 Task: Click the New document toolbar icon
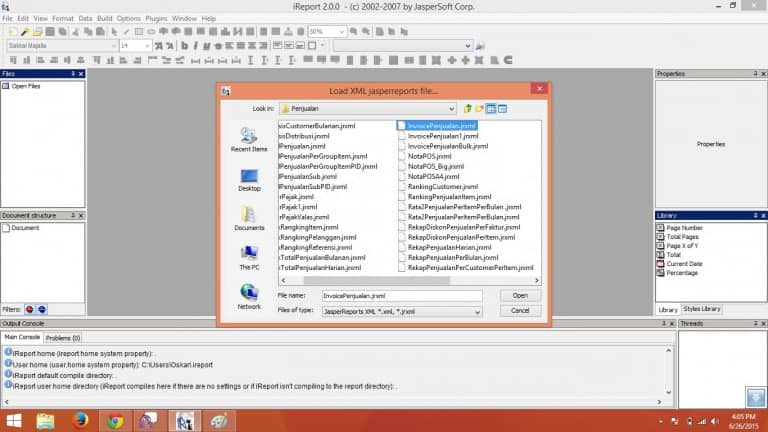(13, 31)
